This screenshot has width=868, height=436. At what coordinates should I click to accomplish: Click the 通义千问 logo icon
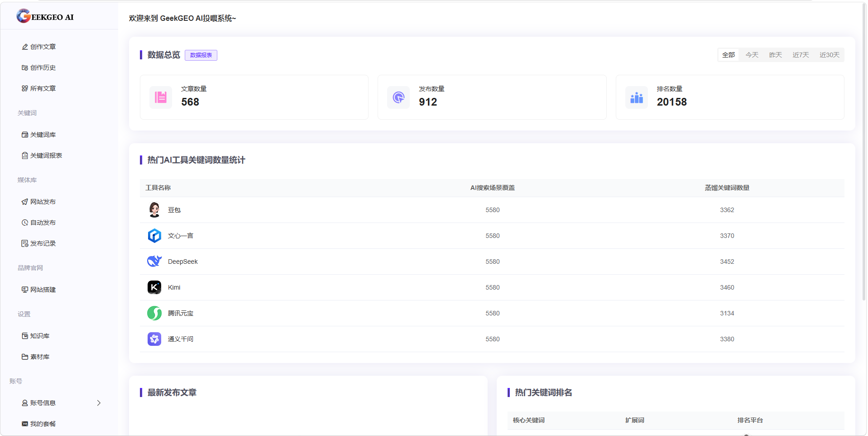pos(154,339)
